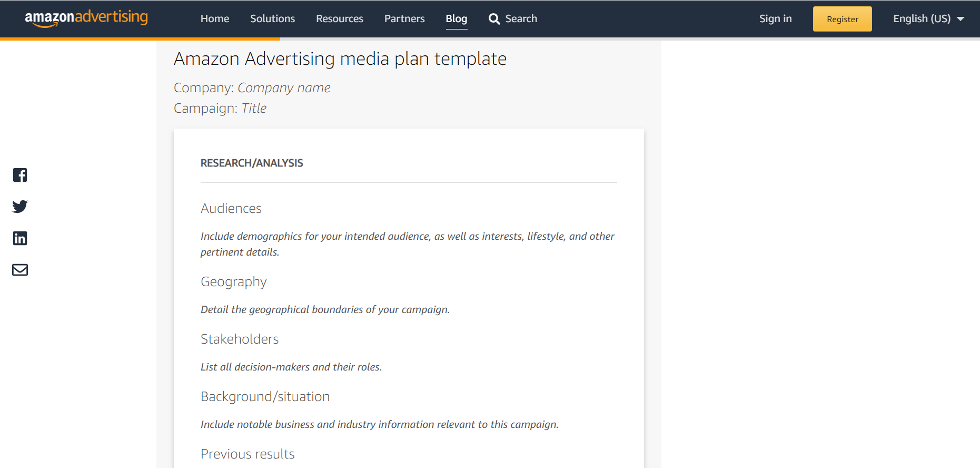Click the Background/situation subheading
Screen dimensions: 980x468
point(265,396)
